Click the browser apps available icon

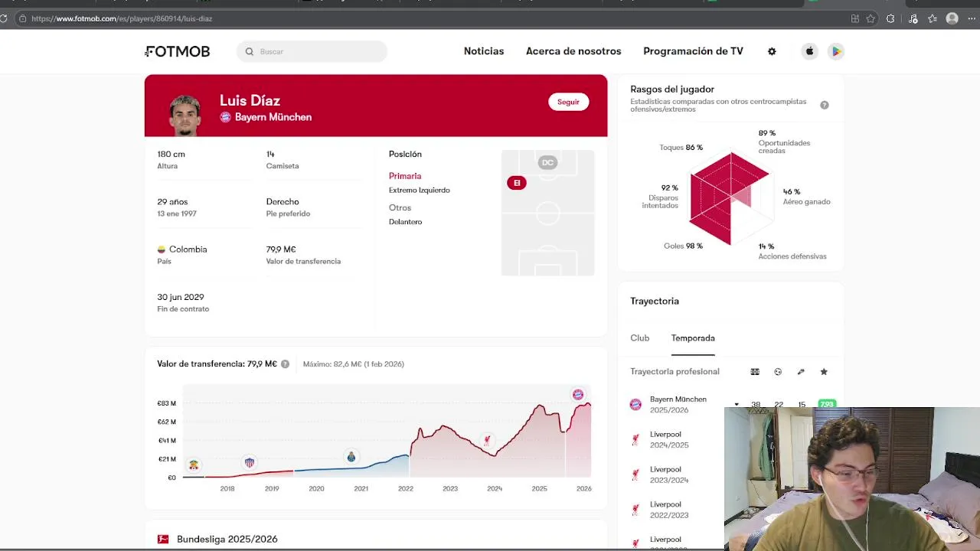pos(854,18)
